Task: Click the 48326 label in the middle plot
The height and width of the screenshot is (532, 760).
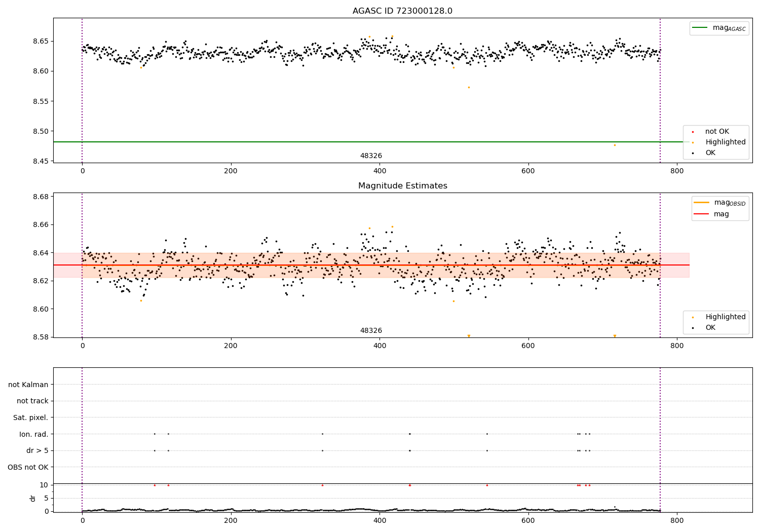Action: coord(371,331)
